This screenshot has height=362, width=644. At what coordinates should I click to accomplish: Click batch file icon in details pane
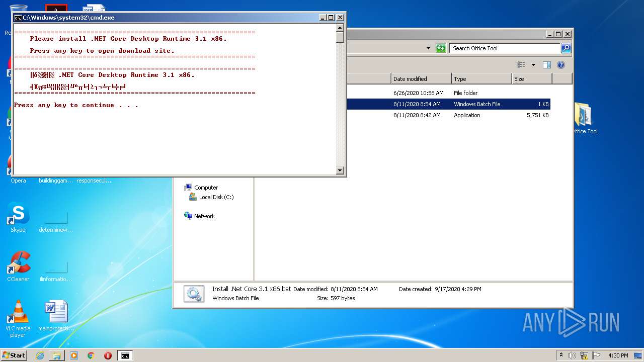[194, 294]
